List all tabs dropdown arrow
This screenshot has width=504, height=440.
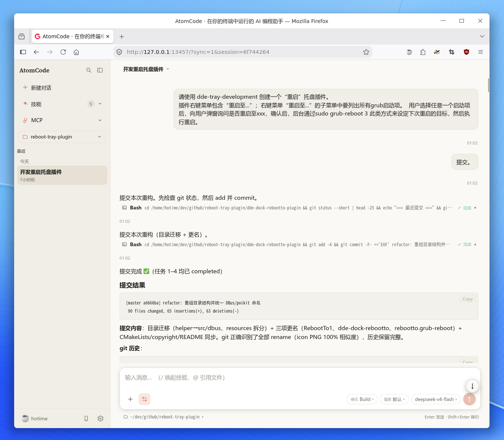(x=482, y=36)
